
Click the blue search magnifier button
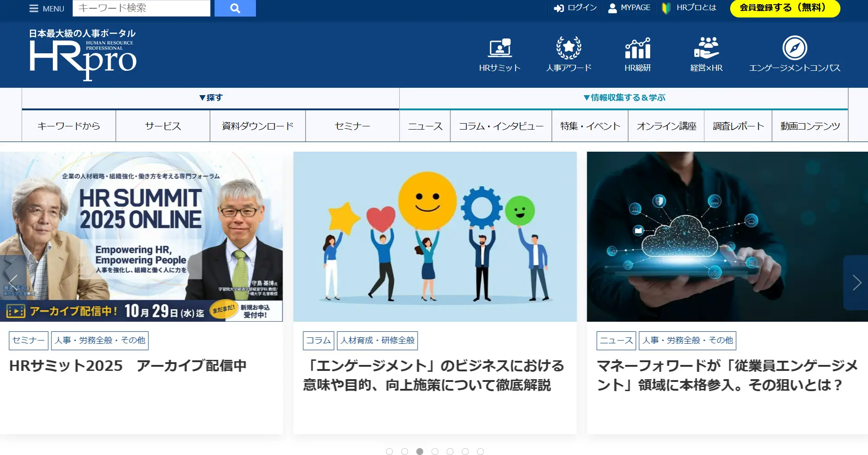pyautogui.click(x=235, y=8)
